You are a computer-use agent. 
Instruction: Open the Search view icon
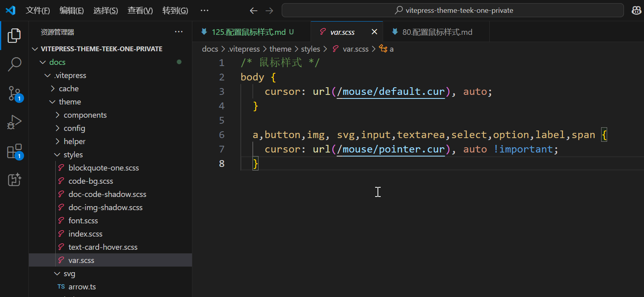tap(14, 64)
